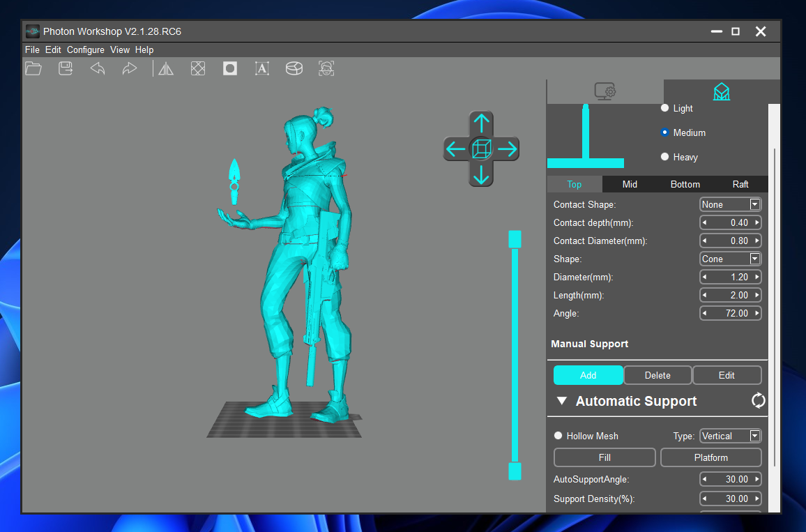Switch to the Support settings panel icon

click(x=721, y=91)
